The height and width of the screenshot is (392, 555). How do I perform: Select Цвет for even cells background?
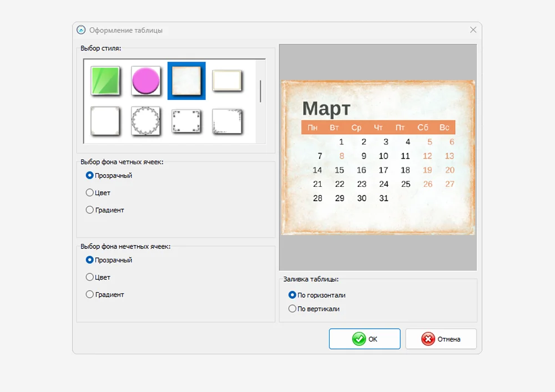click(x=90, y=193)
